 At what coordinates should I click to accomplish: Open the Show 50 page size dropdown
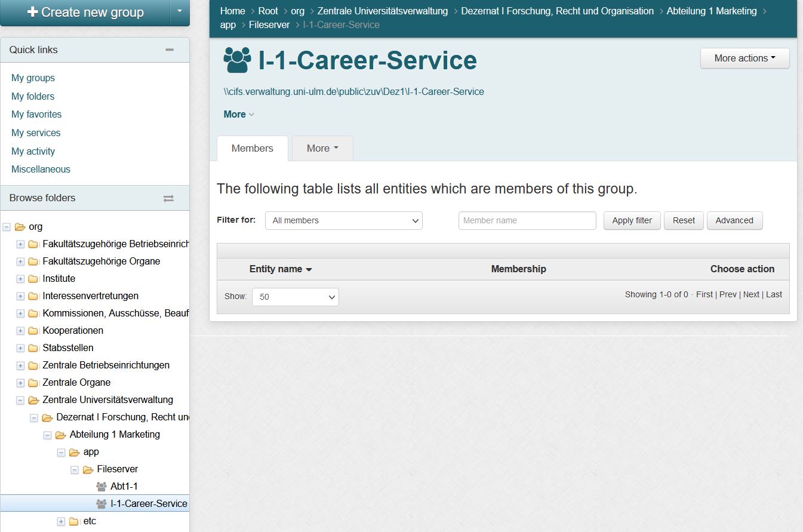(296, 297)
